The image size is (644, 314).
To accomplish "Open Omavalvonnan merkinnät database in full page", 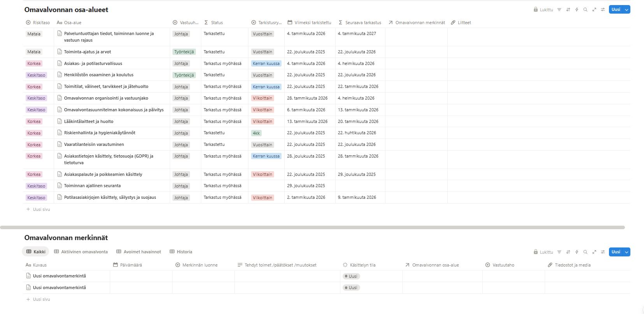I will click(594, 252).
